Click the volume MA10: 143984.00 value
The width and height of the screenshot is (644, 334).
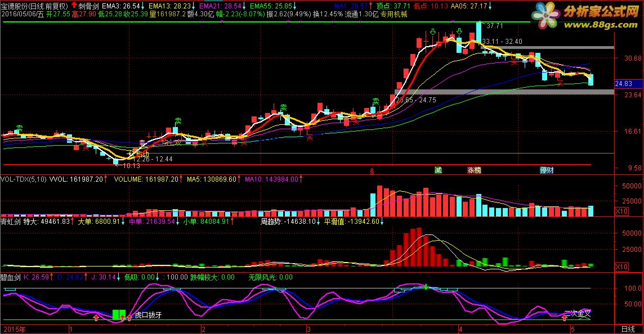271,179
